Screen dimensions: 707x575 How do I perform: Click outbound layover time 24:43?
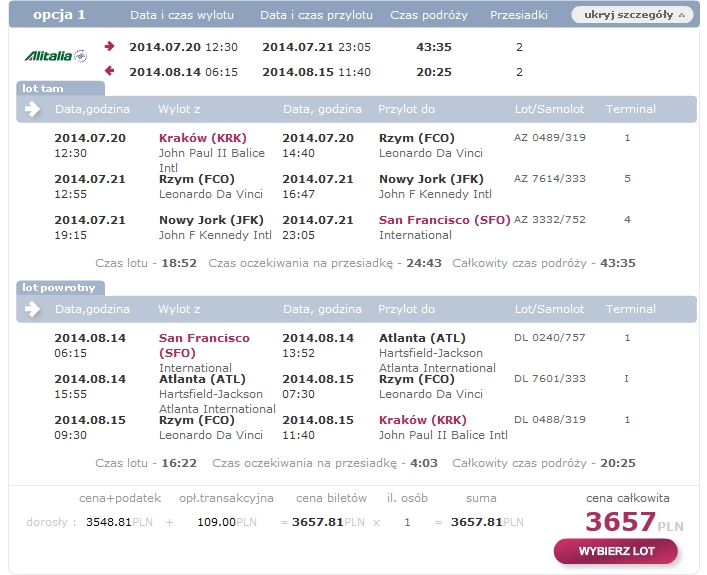(x=424, y=263)
